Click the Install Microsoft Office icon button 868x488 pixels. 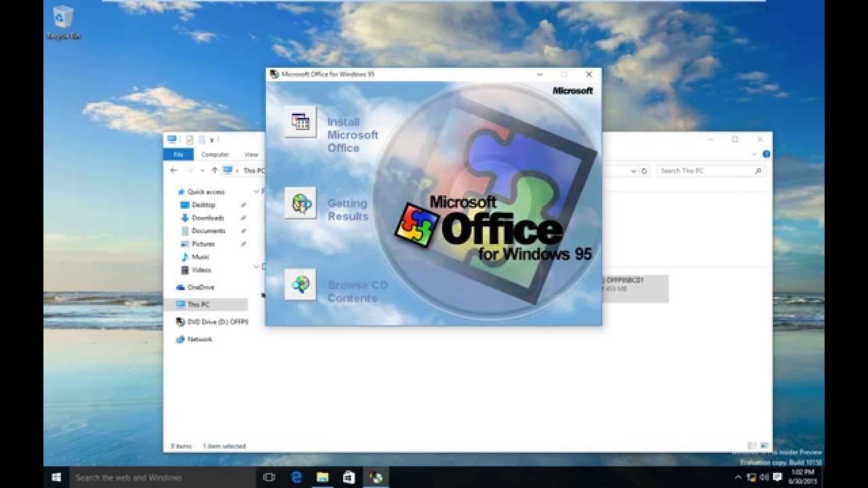[300, 122]
